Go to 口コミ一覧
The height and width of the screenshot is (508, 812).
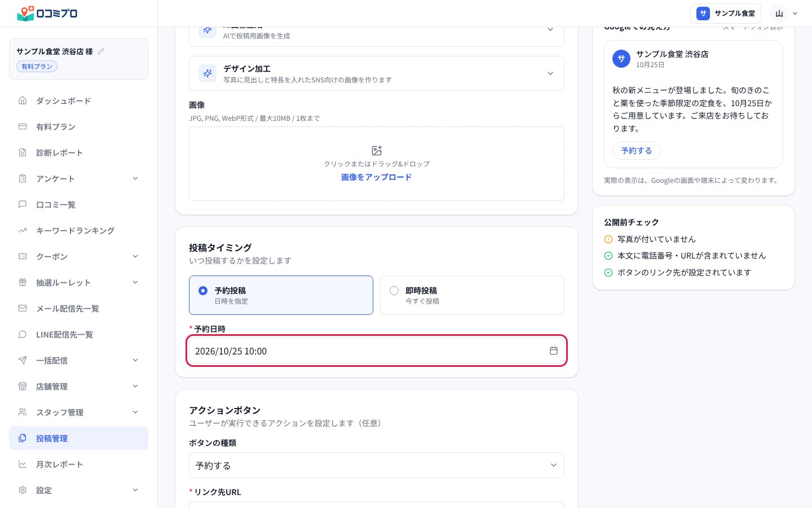pyautogui.click(x=78, y=204)
